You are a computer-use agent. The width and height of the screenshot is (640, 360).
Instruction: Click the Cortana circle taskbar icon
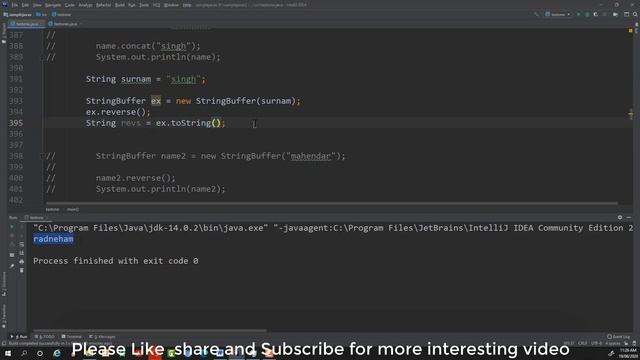tap(40, 353)
